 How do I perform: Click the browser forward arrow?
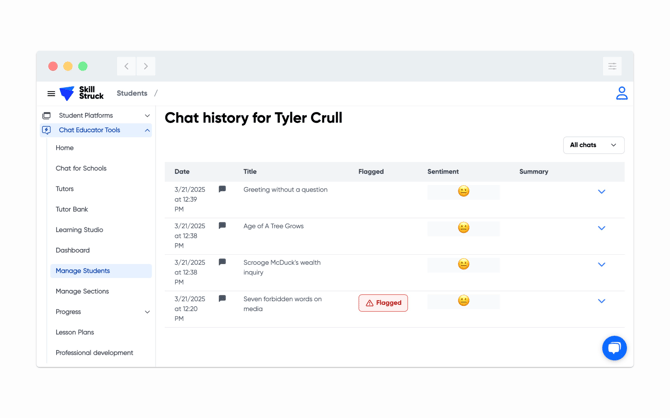coord(146,66)
